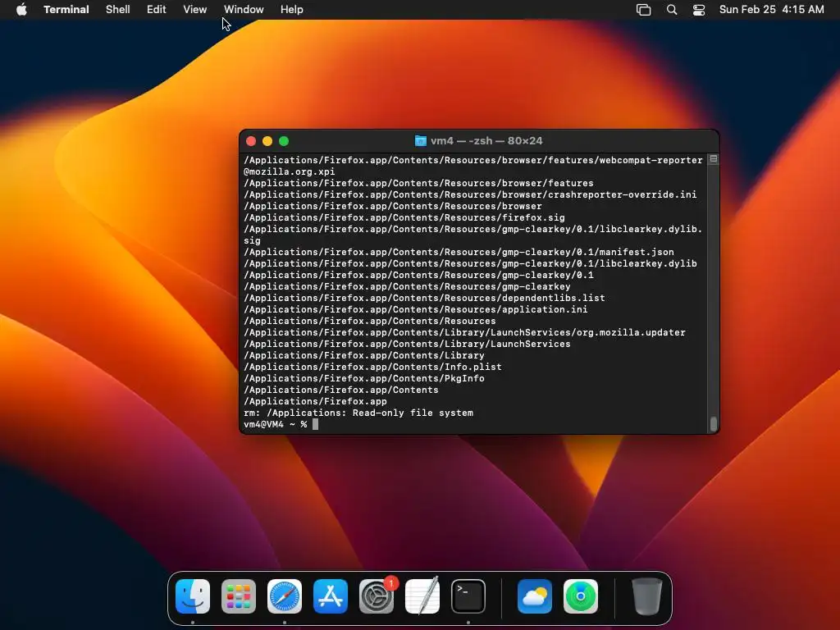Open System Settings from the Dock
This screenshot has width=840, height=630.
tap(377, 596)
